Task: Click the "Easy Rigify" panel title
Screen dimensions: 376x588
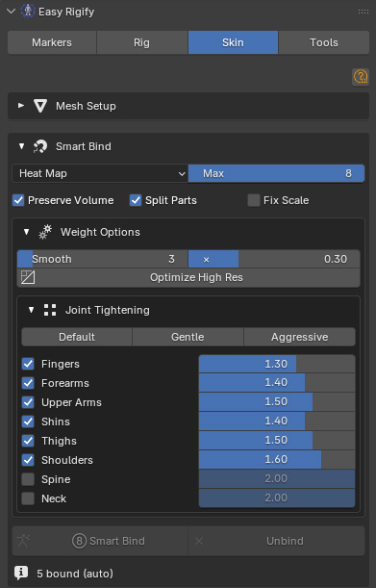Action: [x=66, y=12]
